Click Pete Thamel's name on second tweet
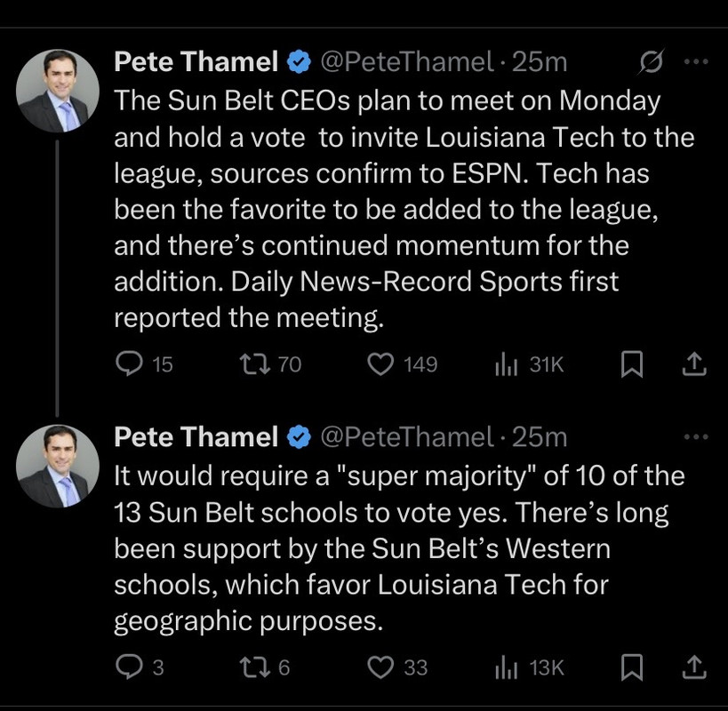This screenshot has width=728, height=711. click(196, 436)
